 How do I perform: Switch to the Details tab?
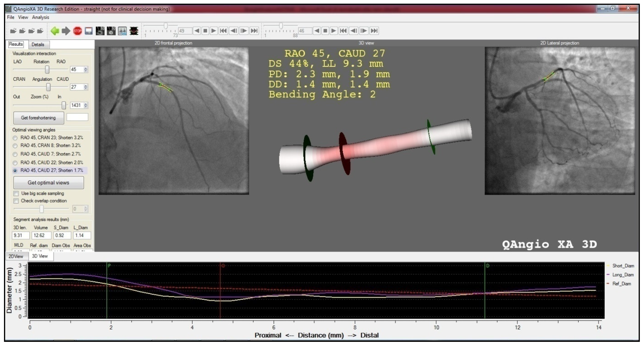click(x=38, y=44)
